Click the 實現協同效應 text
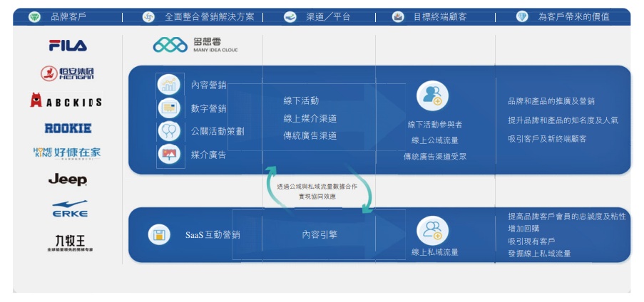Image resolution: width=644 pixels, height=302 pixels. click(x=317, y=197)
